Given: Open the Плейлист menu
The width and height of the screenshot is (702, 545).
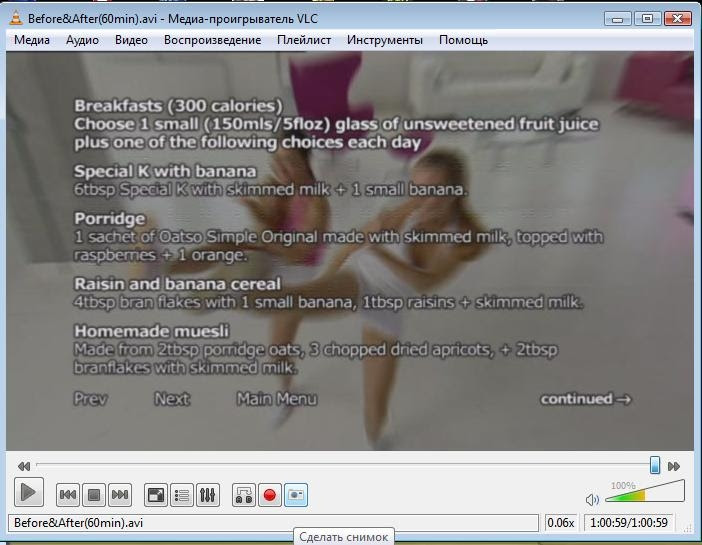Looking at the screenshot, I should (x=304, y=40).
